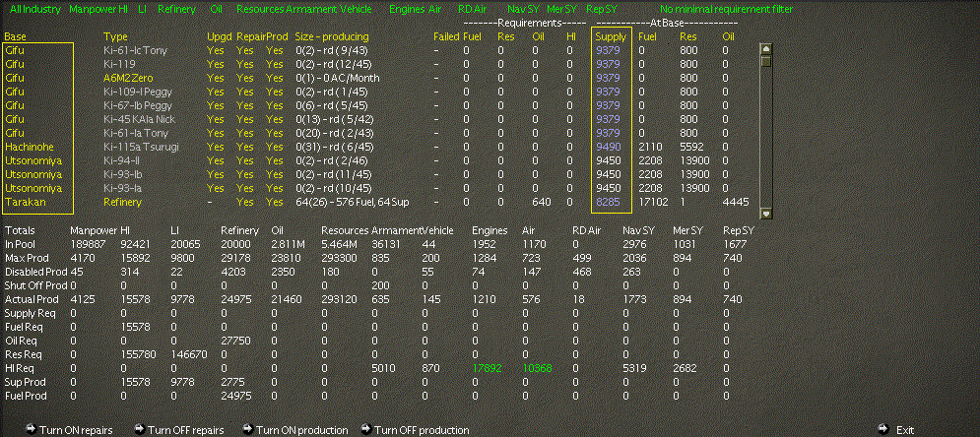Click the scrollbar thumb
Image resolution: width=980 pixels, height=437 pixels.
point(765,61)
